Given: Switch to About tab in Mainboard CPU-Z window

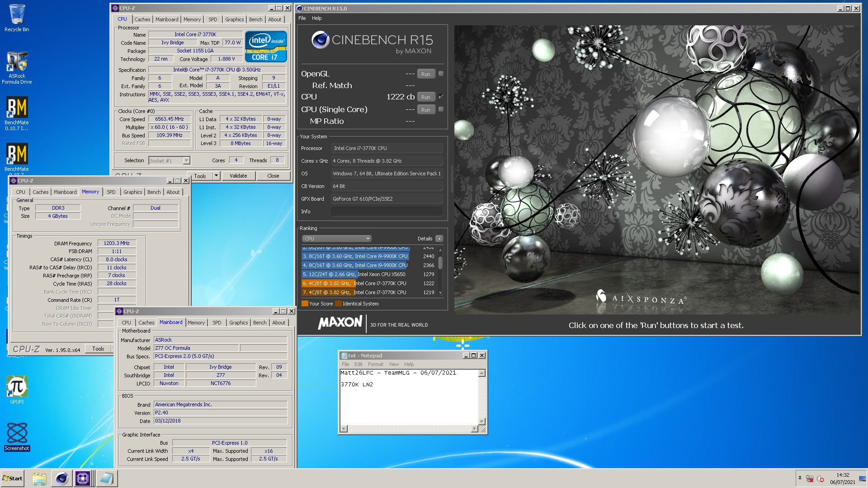Looking at the screenshot, I should coord(278,323).
